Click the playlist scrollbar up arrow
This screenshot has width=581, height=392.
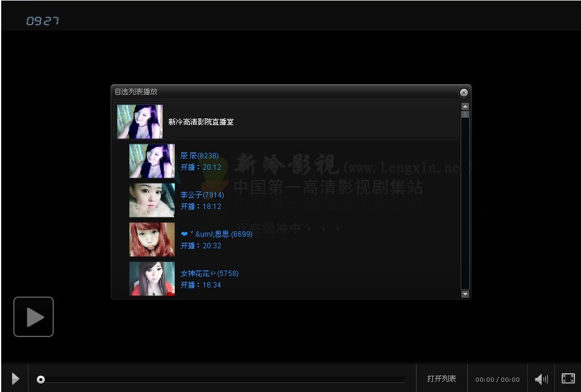point(465,106)
